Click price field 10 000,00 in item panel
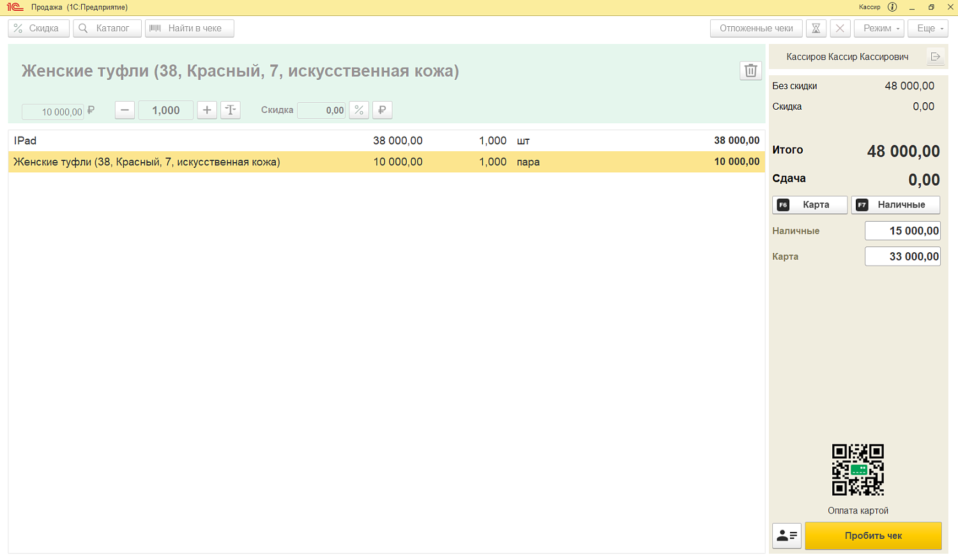Viewport: 958px width, 560px height. 53,112
